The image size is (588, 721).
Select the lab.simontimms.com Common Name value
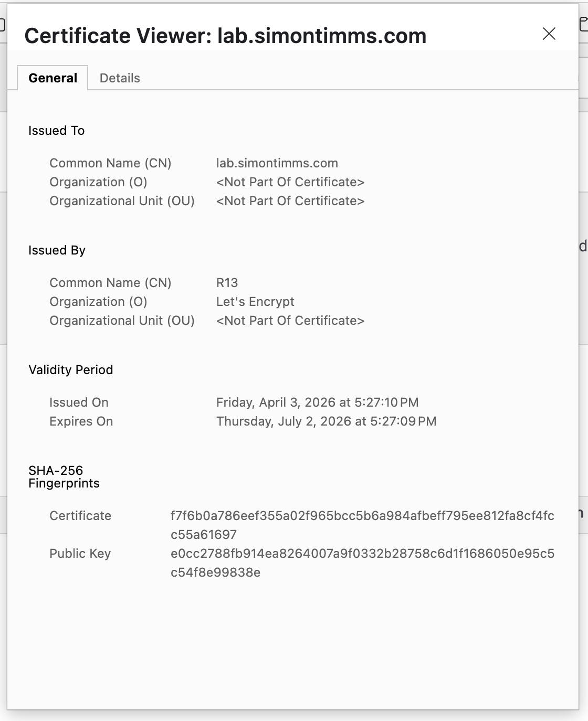277,163
